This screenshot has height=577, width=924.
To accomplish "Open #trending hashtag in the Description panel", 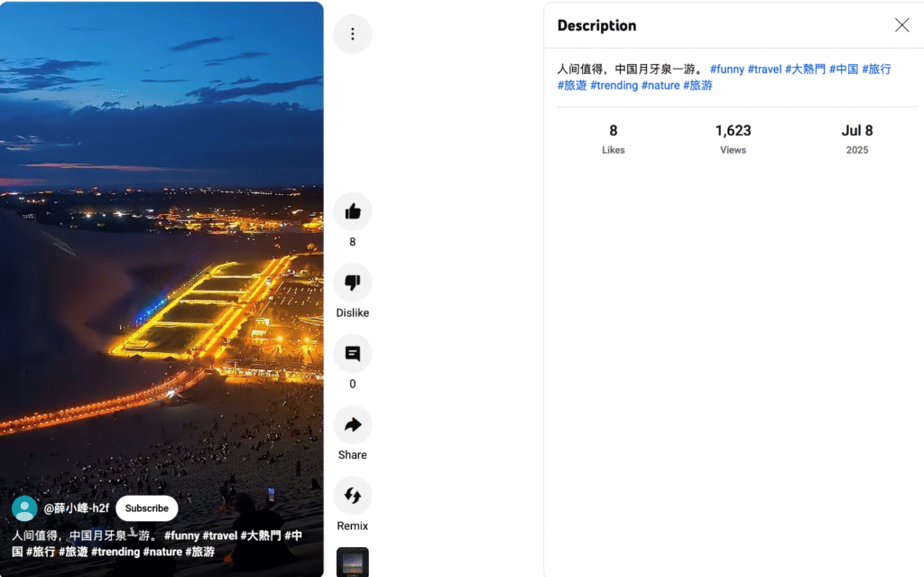I will (x=614, y=85).
